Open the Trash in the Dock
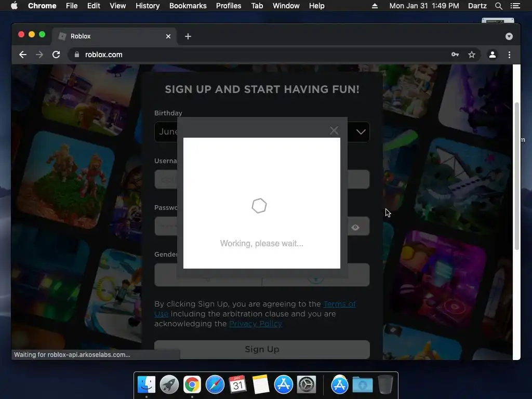This screenshot has width=532, height=399. [385, 384]
